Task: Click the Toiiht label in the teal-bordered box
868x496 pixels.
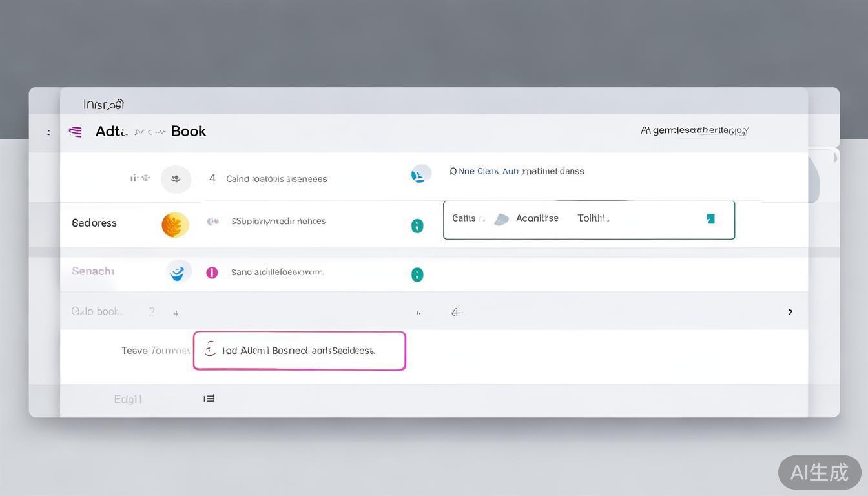Action: (x=593, y=218)
